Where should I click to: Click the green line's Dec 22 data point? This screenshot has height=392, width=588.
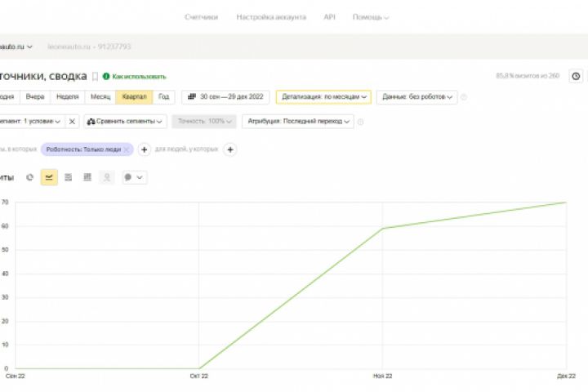566,203
